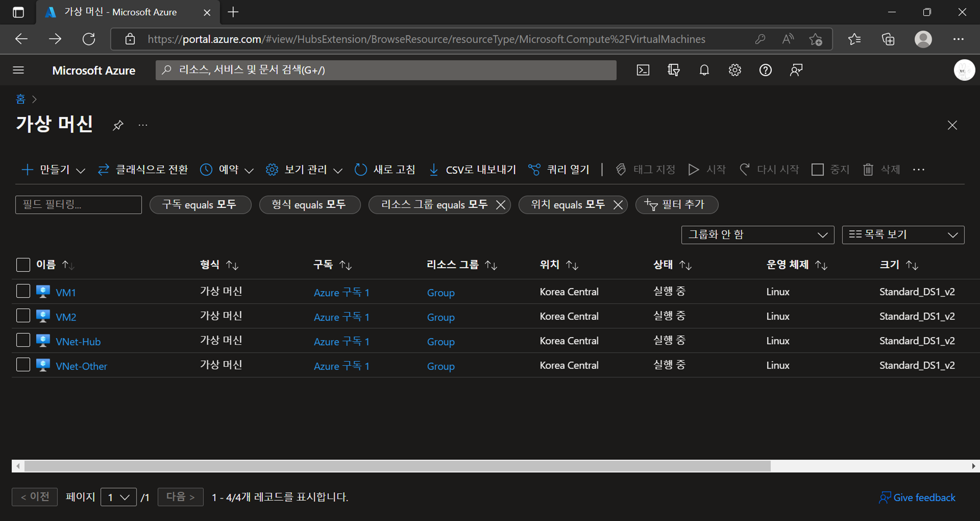
Task: Remove the 리소스 그룹 equals 모두 filter
Action: [x=500, y=205]
